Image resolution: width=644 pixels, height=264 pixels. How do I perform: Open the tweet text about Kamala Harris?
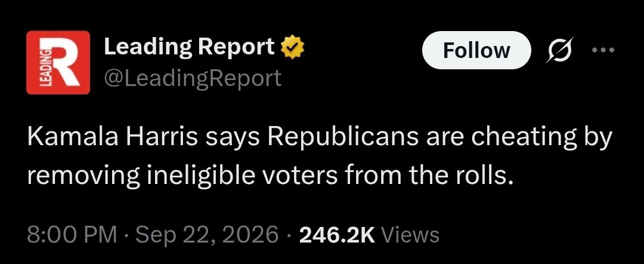coord(320,157)
